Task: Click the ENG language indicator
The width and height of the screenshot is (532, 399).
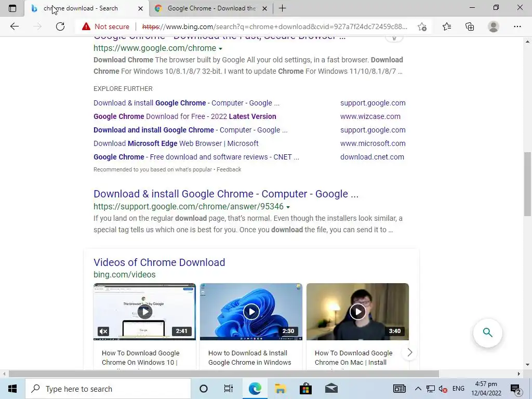Action: tap(458, 389)
